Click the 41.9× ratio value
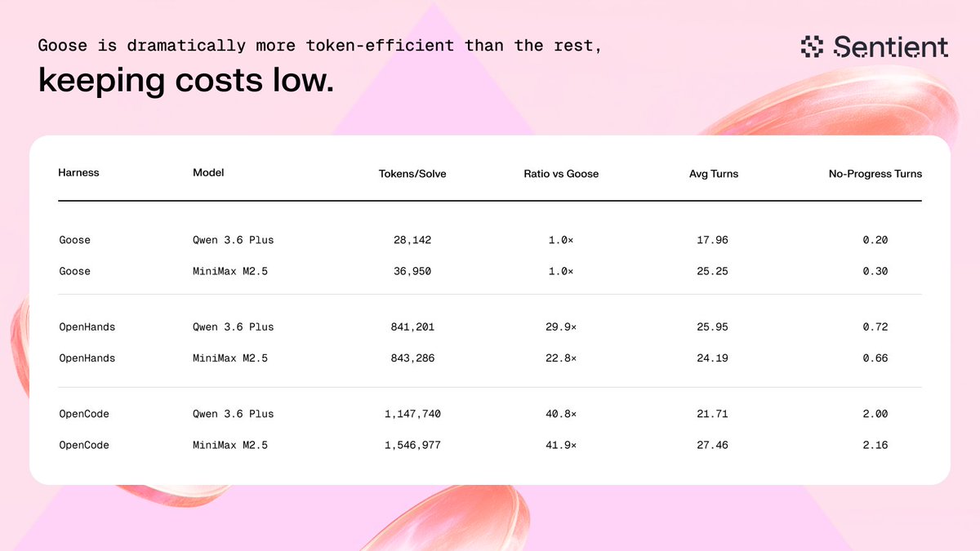This screenshot has height=551, width=980. coord(561,445)
